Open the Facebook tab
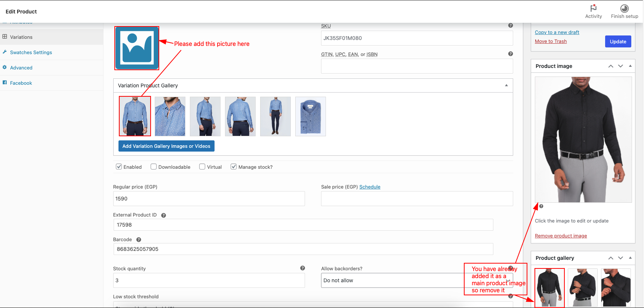Image resolution: width=644 pixels, height=308 pixels. click(x=52, y=83)
